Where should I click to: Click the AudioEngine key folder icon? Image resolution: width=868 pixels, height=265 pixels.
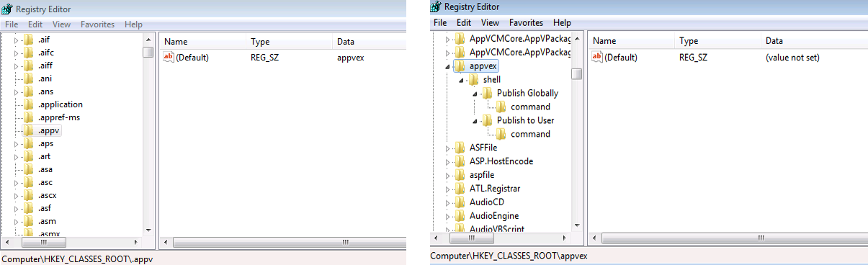pyautogui.click(x=460, y=216)
